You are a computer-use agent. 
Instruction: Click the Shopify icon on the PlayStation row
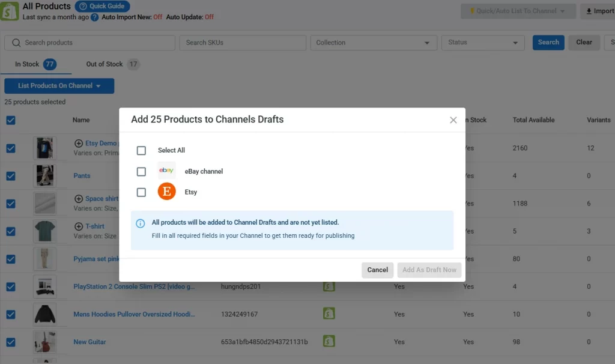click(x=329, y=287)
